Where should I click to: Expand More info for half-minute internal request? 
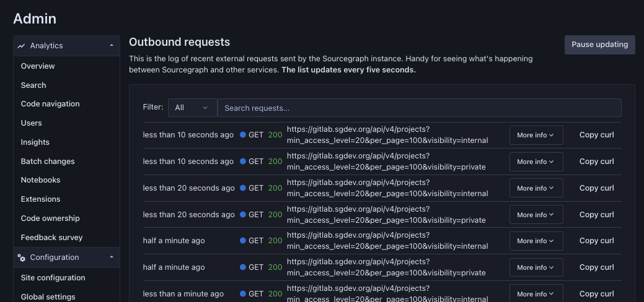click(x=536, y=241)
